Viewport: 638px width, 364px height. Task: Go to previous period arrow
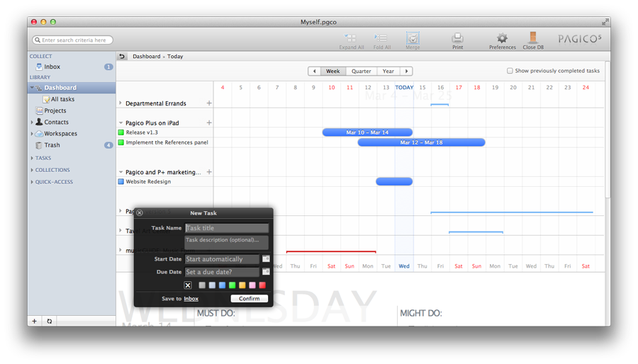point(315,71)
